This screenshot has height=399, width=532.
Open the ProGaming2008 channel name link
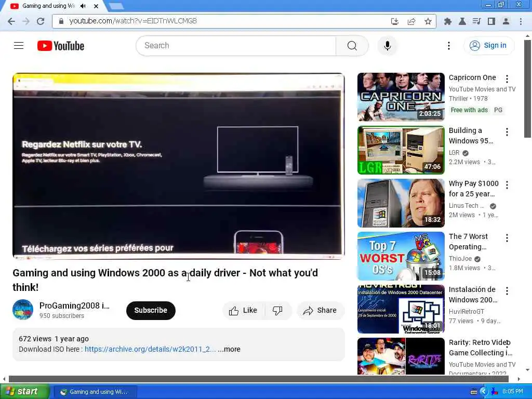74,305
